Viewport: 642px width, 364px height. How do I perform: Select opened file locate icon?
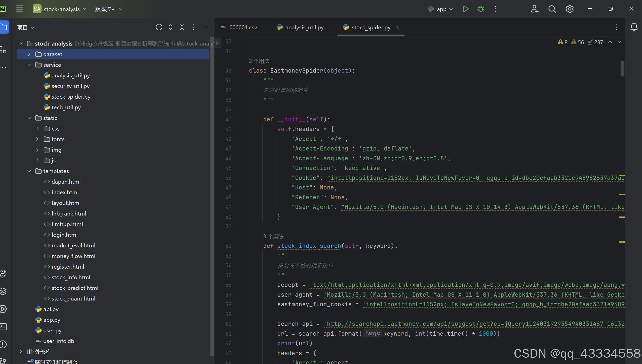pos(159,27)
